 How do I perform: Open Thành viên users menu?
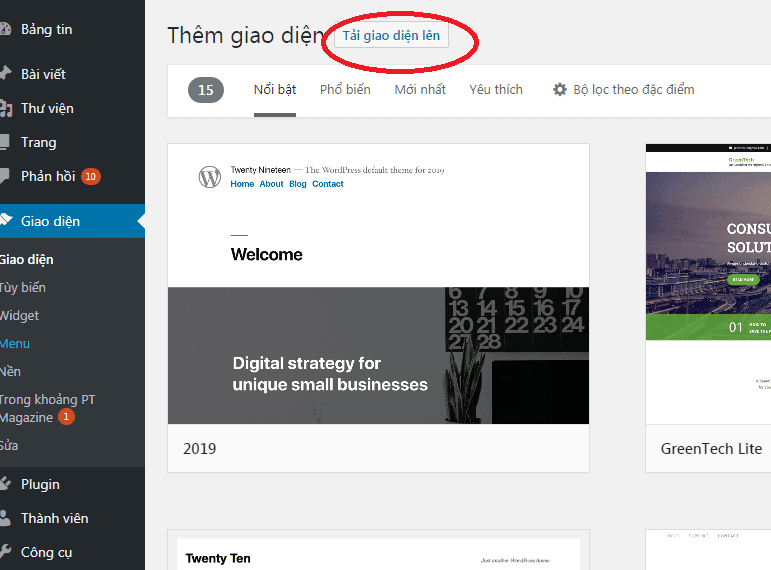pos(55,518)
